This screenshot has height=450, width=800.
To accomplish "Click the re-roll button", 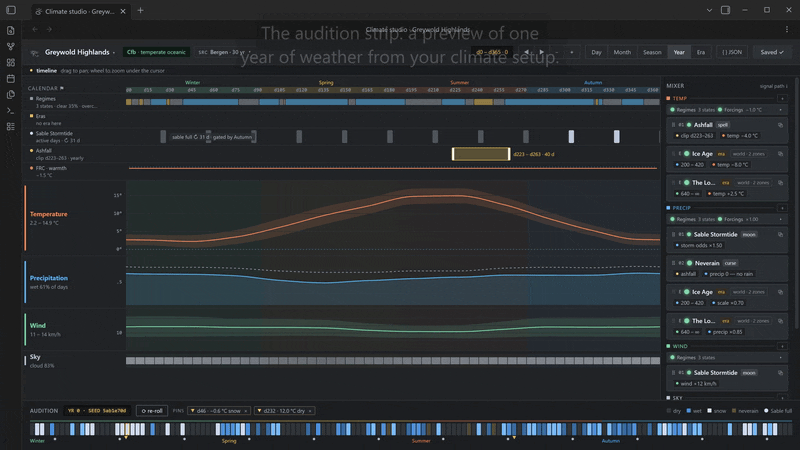I will point(152,411).
